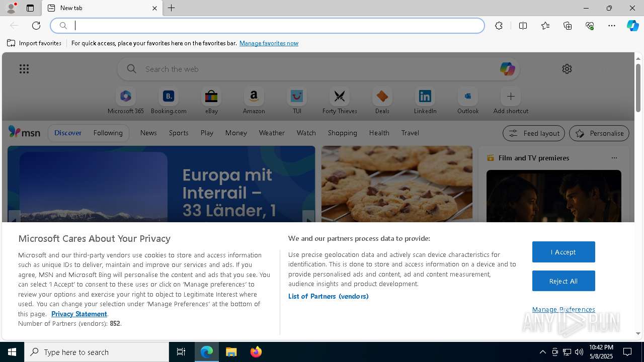
Task: Open Manage Preferences link
Action: click(563, 309)
